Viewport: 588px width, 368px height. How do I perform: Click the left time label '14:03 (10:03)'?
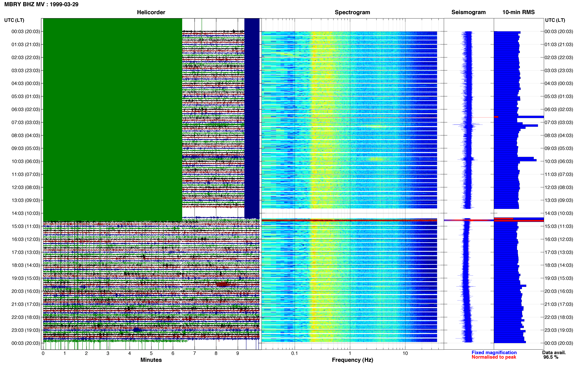pos(26,213)
